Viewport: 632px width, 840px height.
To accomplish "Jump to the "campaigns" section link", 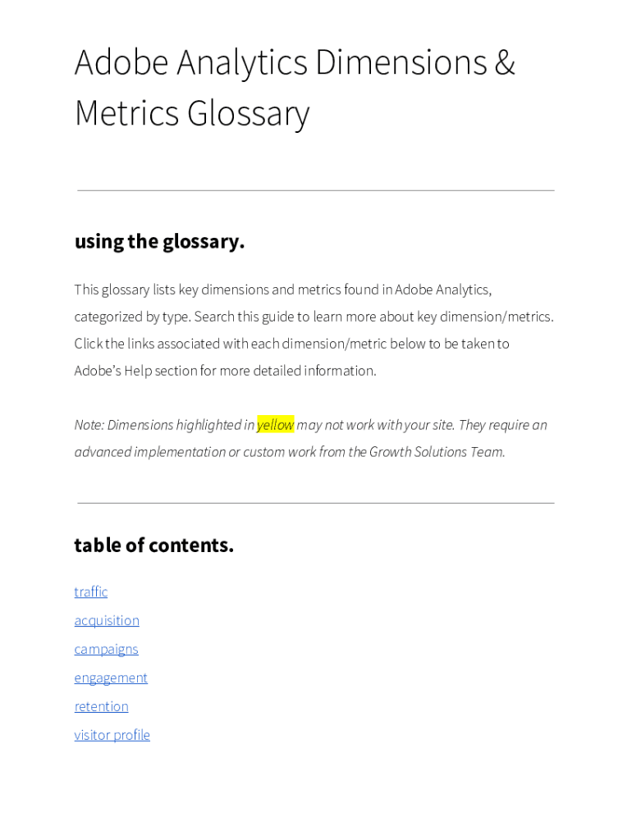I will [106, 650].
